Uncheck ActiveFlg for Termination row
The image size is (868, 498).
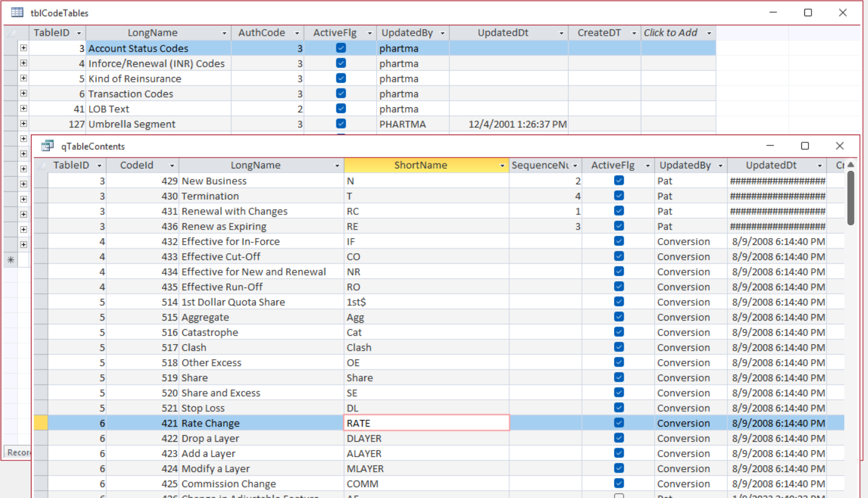tap(619, 196)
